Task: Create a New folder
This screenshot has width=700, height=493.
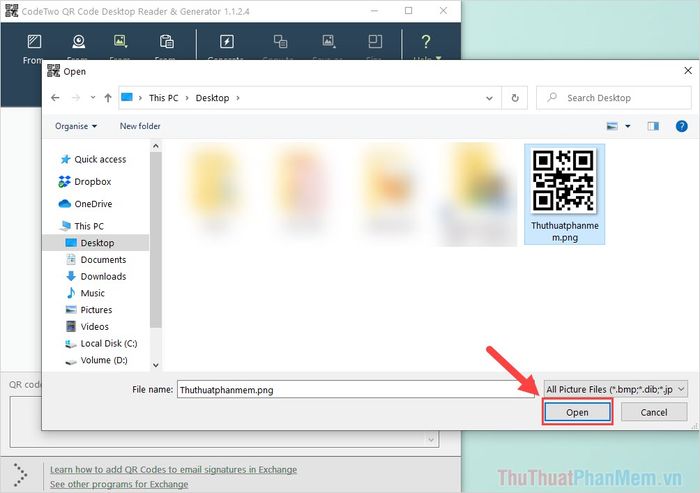Action: (x=140, y=126)
